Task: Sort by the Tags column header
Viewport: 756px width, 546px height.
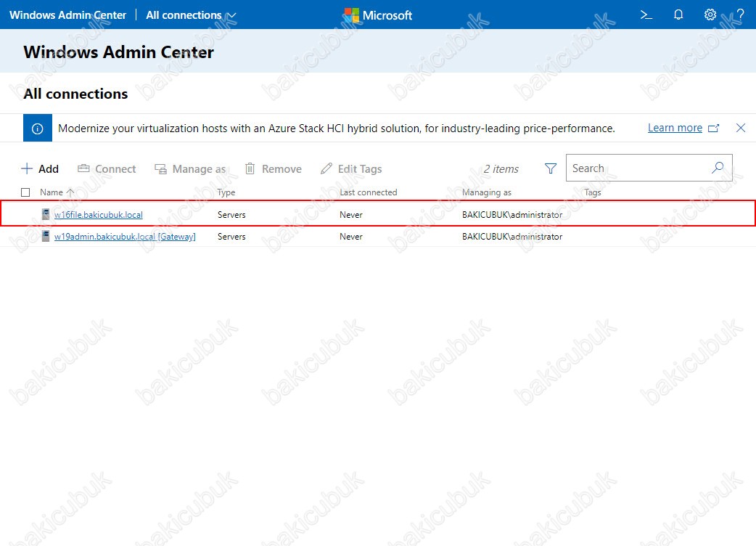Action: click(593, 192)
